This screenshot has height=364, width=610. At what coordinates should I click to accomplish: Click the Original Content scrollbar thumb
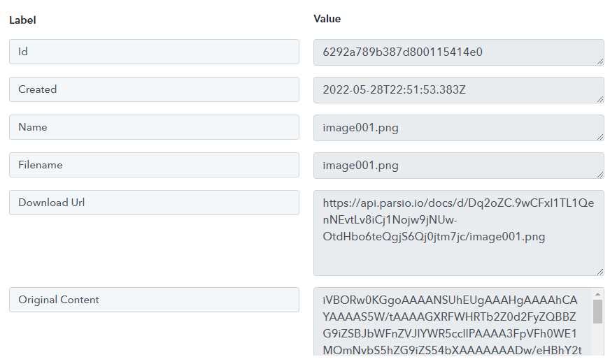tap(598, 311)
